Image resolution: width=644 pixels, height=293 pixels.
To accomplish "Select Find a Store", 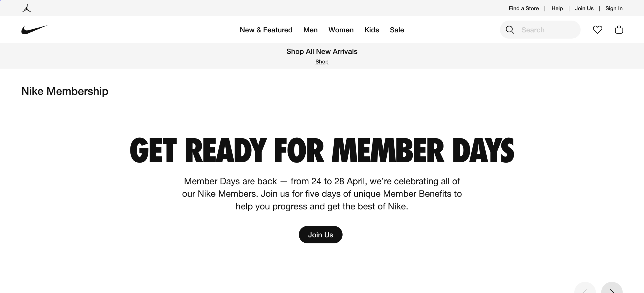I will click(523, 8).
